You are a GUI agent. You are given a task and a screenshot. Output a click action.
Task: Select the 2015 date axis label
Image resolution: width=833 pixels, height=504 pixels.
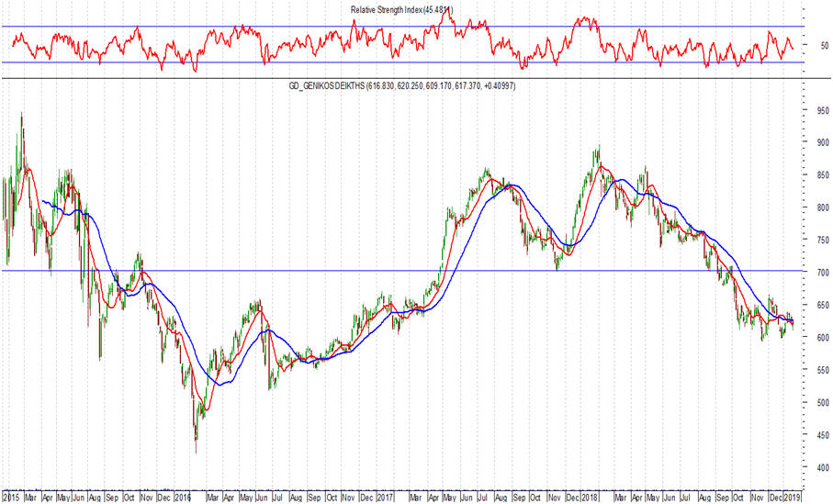tap(10, 497)
